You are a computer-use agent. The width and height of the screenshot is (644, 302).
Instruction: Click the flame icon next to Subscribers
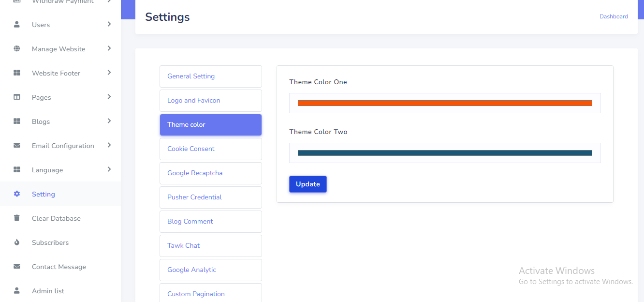click(17, 242)
